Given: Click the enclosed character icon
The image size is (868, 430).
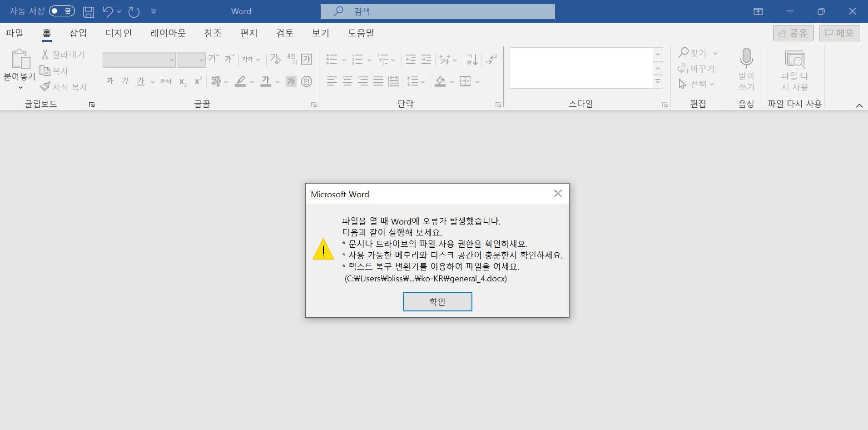Looking at the screenshot, I should tap(307, 81).
